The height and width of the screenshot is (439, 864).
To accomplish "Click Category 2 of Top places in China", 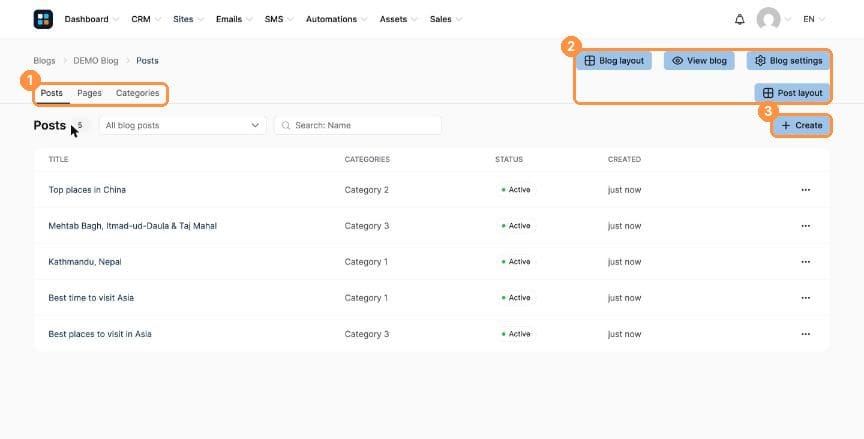I will [366, 189].
